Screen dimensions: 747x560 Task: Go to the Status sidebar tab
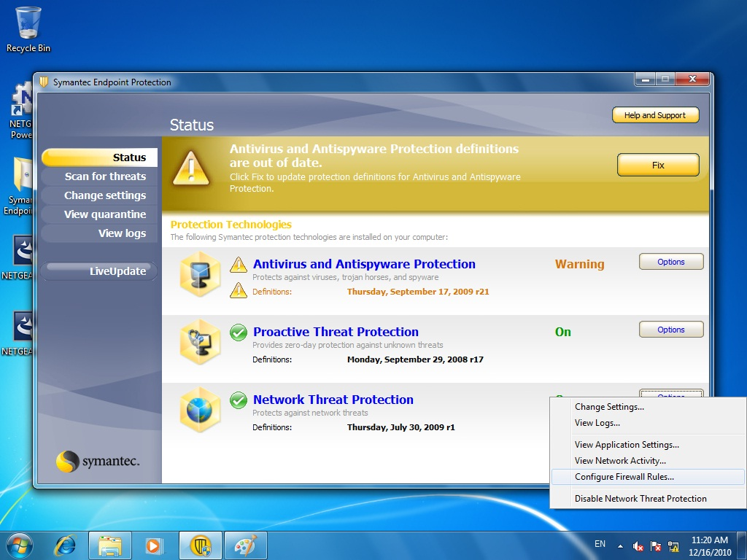(99, 157)
